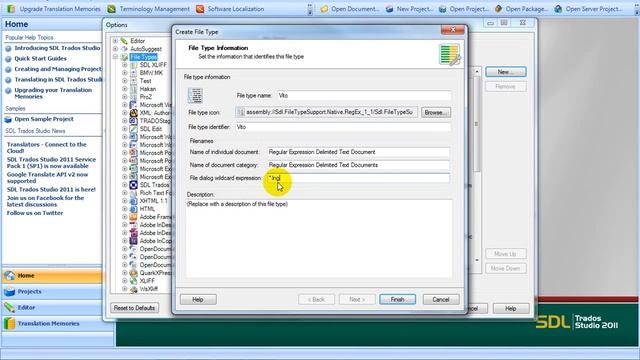Cancel the Create File Type dialog
The height and width of the screenshot is (360, 640).
tap(441, 300)
